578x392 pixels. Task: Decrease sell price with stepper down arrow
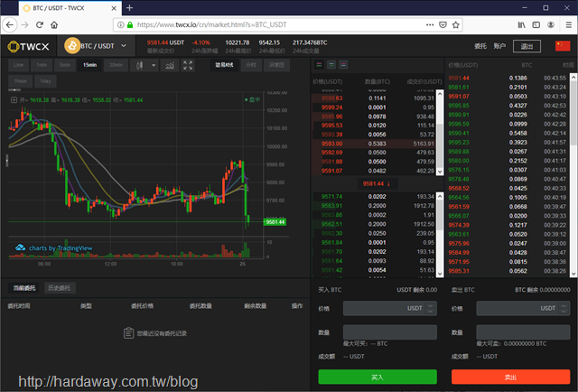(564, 312)
